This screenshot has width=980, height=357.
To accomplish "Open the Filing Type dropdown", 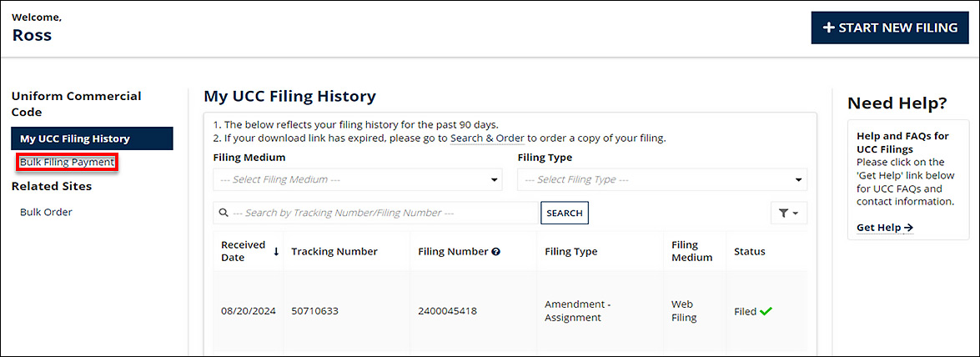I will tap(661, 179).
